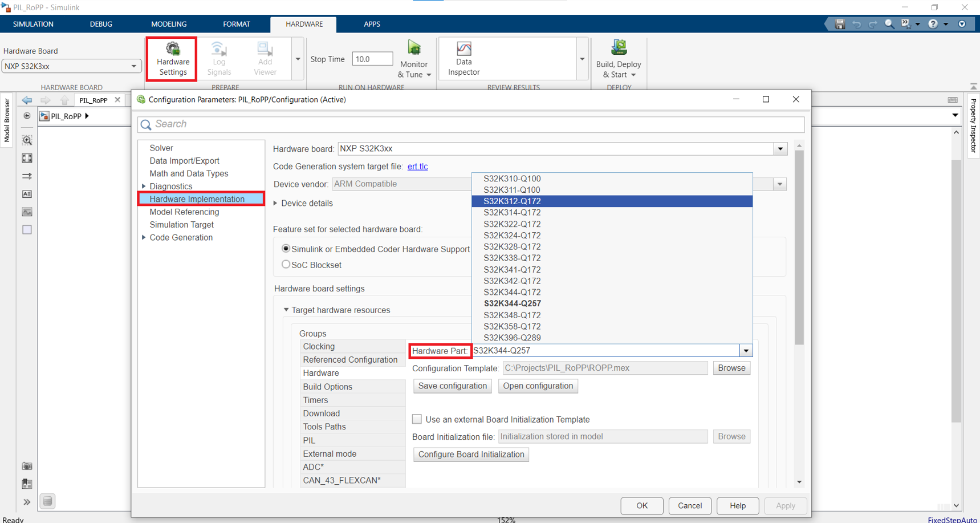Viewport: 980px width, 523px height.
Task: Open the Search tool in the quick access toolbar
Action: point(890,24)
